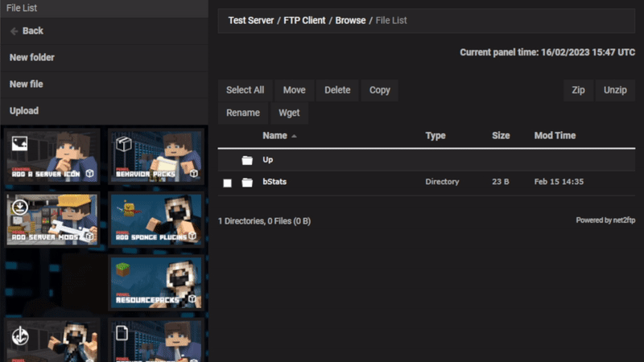Click the Unzip button
644x362 pixels.
(x=615, y=90)
